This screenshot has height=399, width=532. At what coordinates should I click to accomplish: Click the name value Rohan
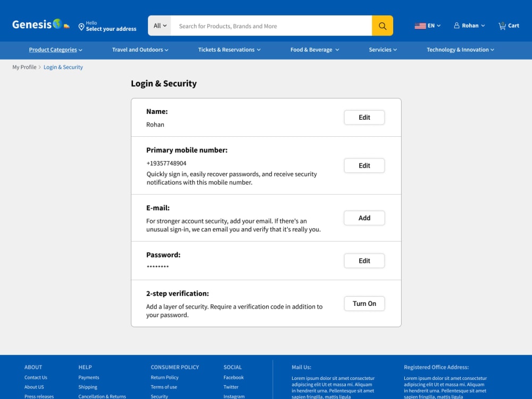pos(155,124)
